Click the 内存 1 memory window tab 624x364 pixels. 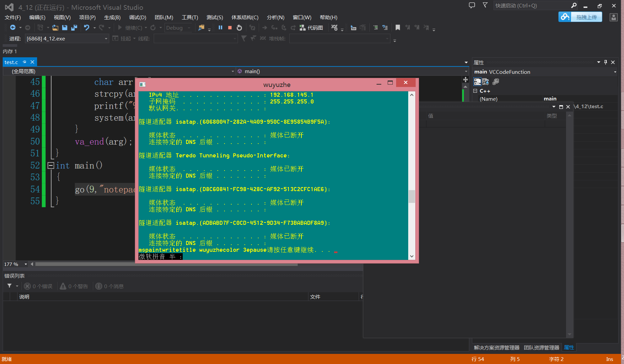click(10, 52)
